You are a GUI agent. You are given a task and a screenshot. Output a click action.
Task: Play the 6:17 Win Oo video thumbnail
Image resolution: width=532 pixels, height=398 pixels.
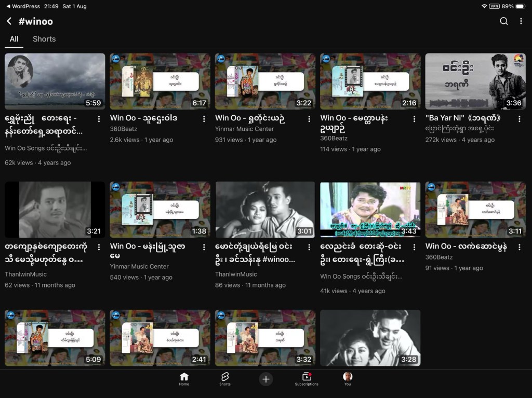tap(160, 81)
